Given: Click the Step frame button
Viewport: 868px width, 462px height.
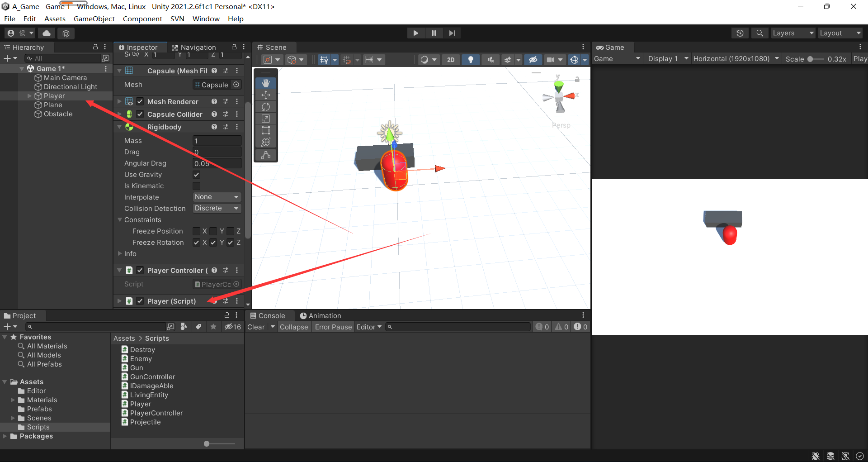Looking at the screenshot, I should point(452,33).
